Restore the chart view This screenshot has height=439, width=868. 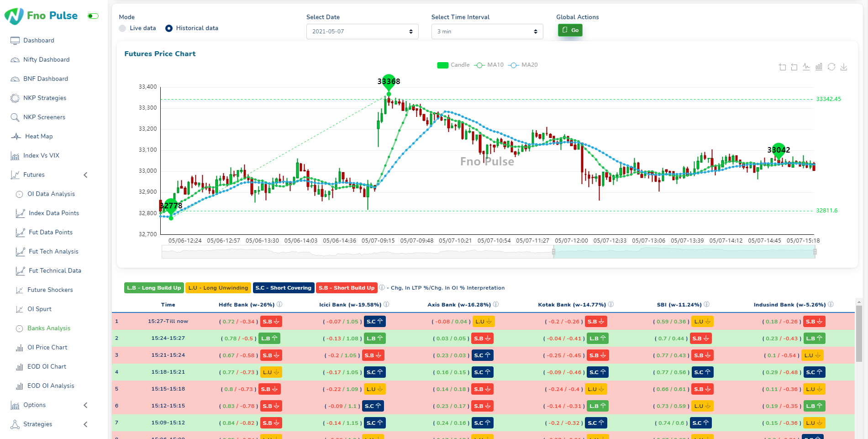pyautogui.click(x=831, y=67)
